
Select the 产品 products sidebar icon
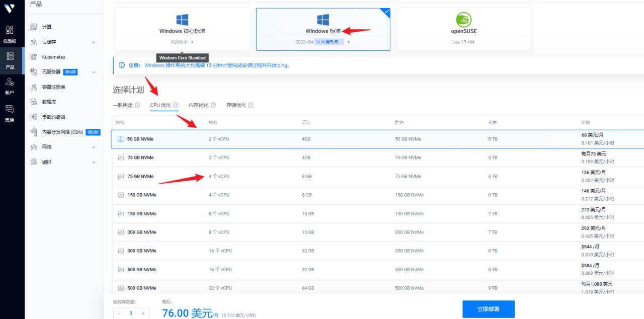click(10, 56)
